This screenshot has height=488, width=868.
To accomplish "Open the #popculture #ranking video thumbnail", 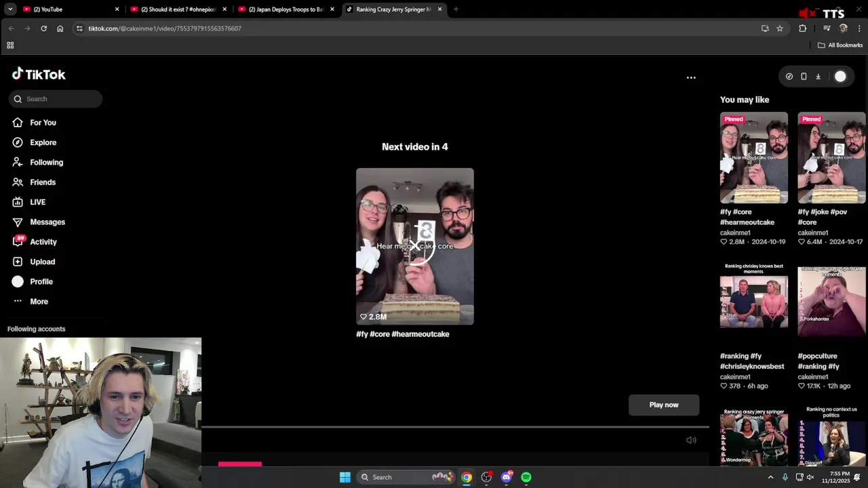I will point(831,302).
